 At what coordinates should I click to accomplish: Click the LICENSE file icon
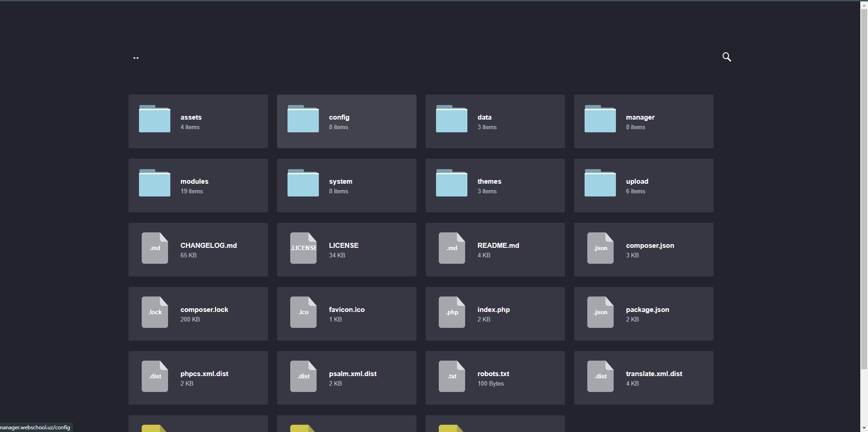click(303, 248)
